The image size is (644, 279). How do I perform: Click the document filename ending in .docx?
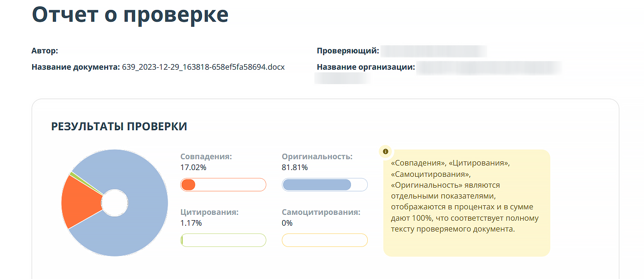point(203,67)
